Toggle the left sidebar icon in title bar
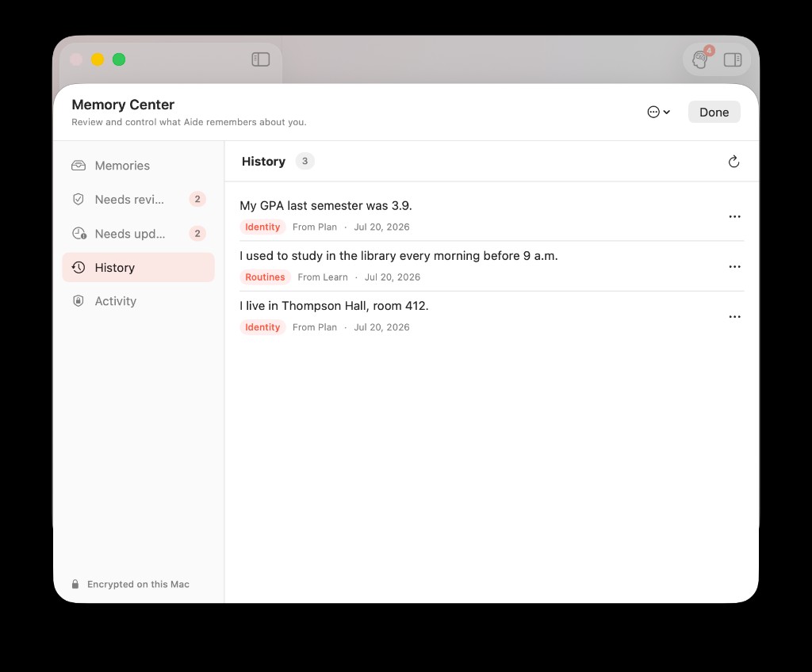This screenshot has height=672, width=812. pos(260,59)
